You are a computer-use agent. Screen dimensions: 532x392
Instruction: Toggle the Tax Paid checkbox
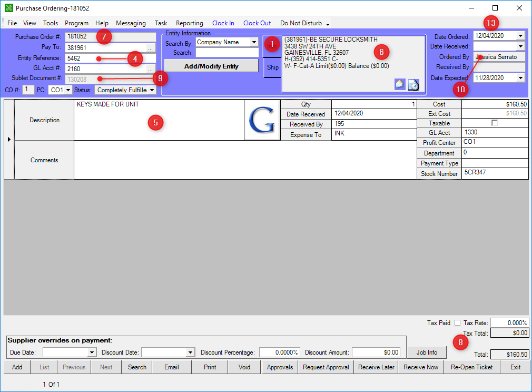(x=457, y=323)
